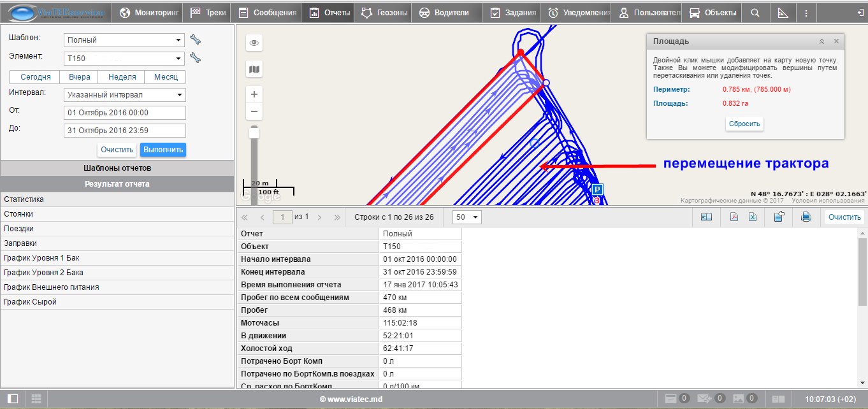Click the map layers icon
Viewport: 868px width, 409px height.
(x=254, y=69)
